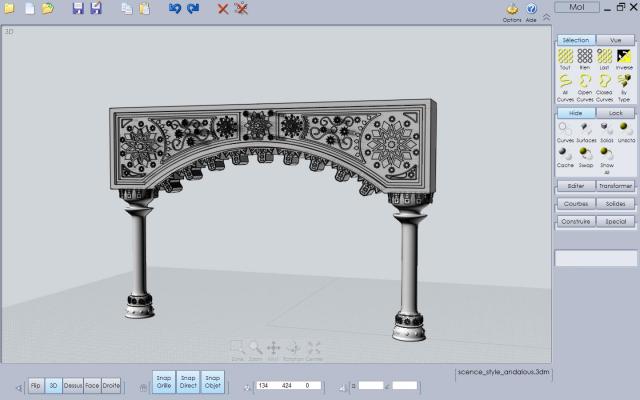
Task: Click the Zoom magnifier viewport control
Action: [x=256, y=351]
